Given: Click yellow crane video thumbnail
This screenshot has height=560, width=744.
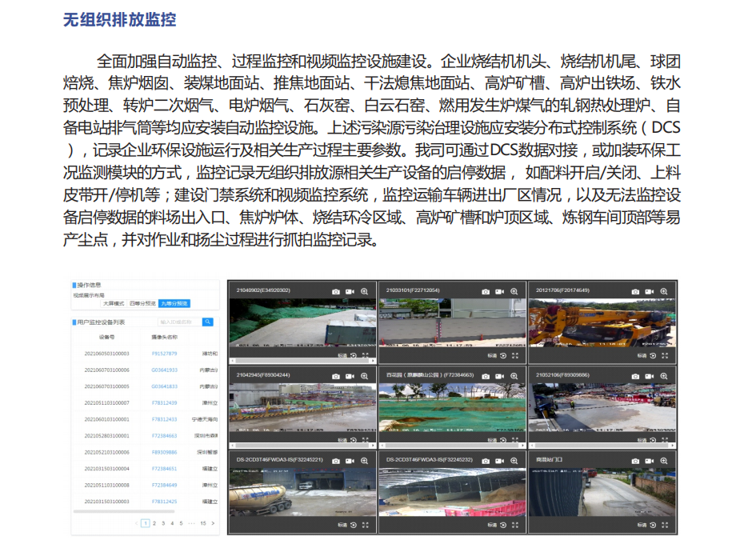Looking at the screenshot, I should tap(602, 322).
